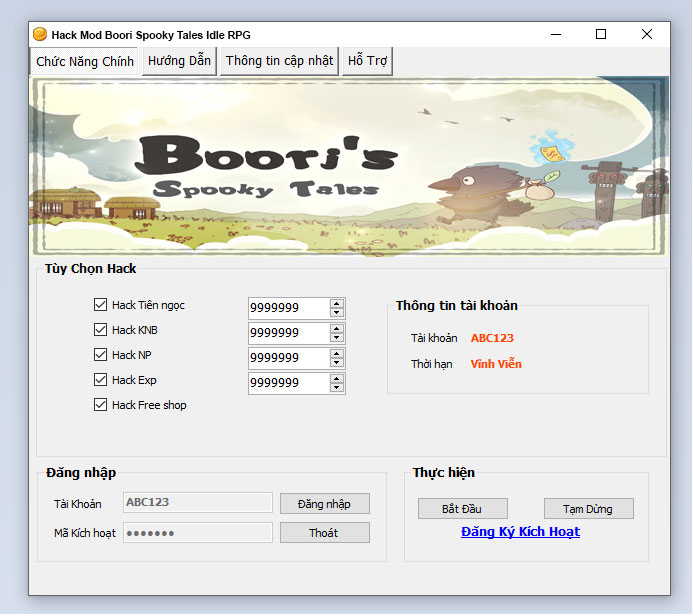Increase the Hack Exp value with up arrow
The image size is (693, 616).
point(337,379)
